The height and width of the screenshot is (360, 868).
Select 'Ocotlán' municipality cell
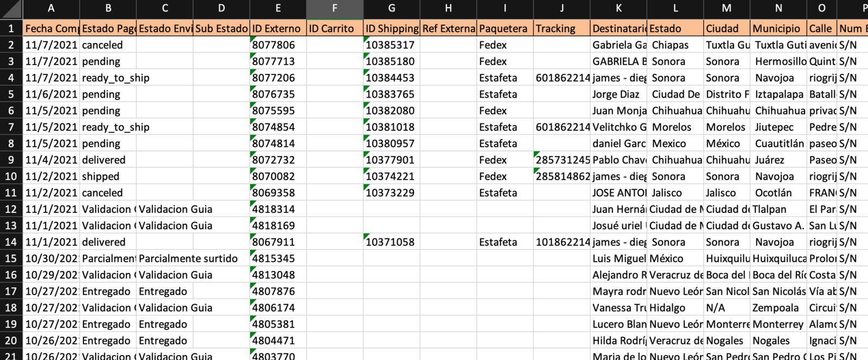click(x=778, y=193)
